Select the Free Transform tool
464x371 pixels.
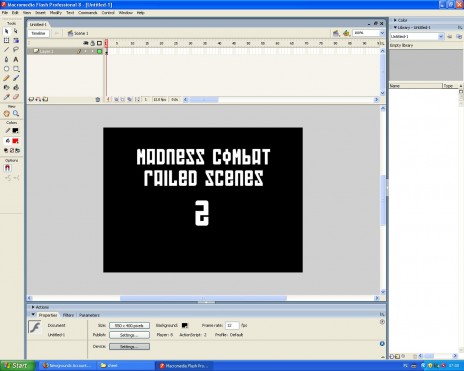pos(6,41)
